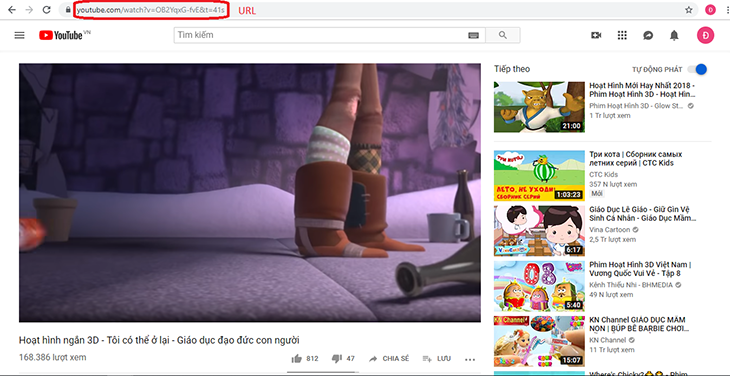Open the Hoạt Hình Mới Hay Nhất 2018 thumbnail

click(539, 107)
